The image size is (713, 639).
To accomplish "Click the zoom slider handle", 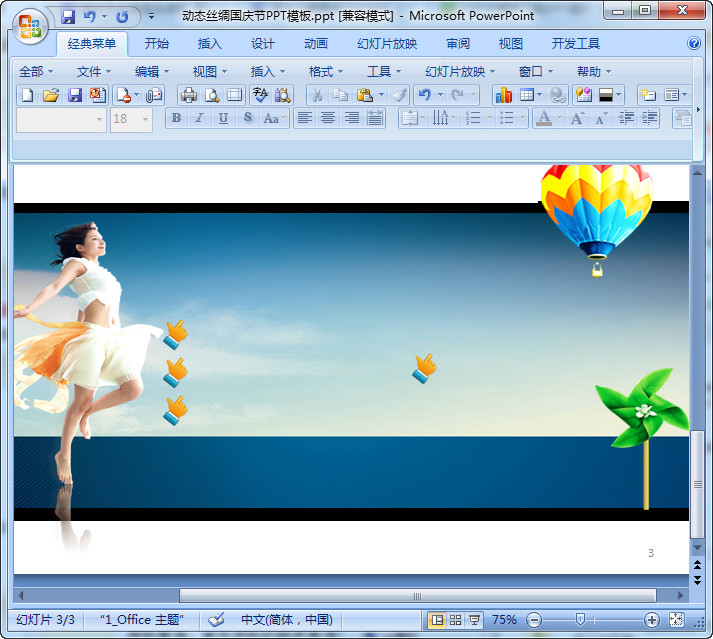I will [x=578, y=620].
